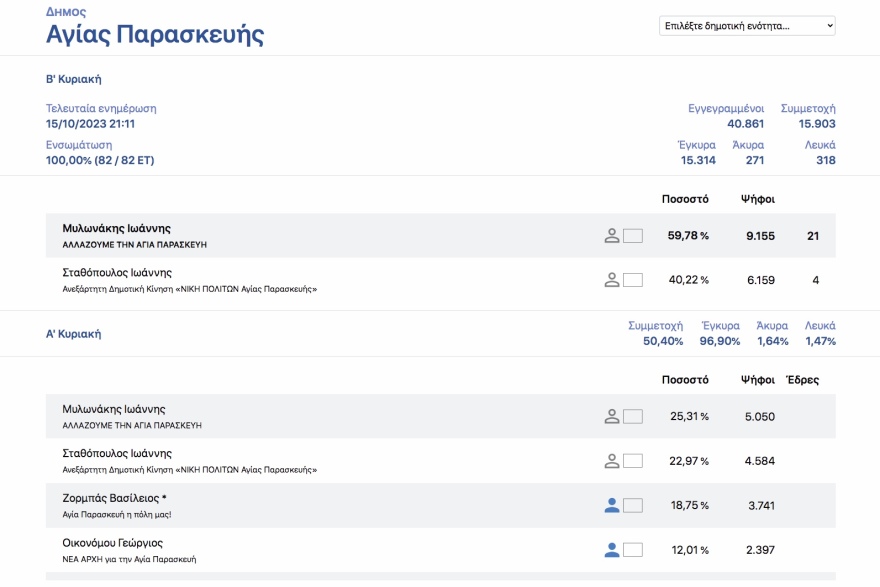Click the 'Α' Κυριακή' section heading
Screen dimensions: 880x587
click(73, 334)
